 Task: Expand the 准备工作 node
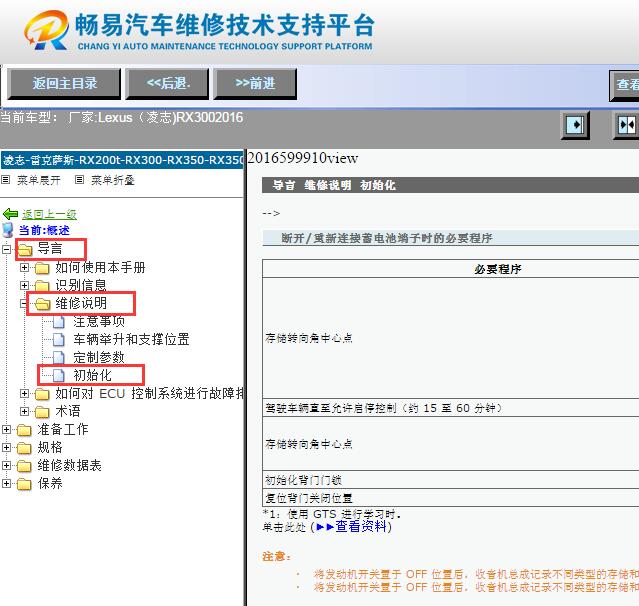tap(6, 429)
